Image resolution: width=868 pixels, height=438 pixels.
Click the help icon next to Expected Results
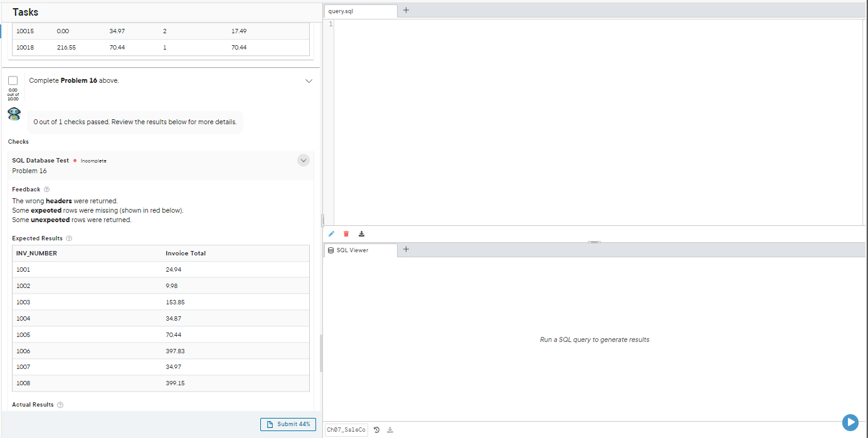click(x=69, y=238)
